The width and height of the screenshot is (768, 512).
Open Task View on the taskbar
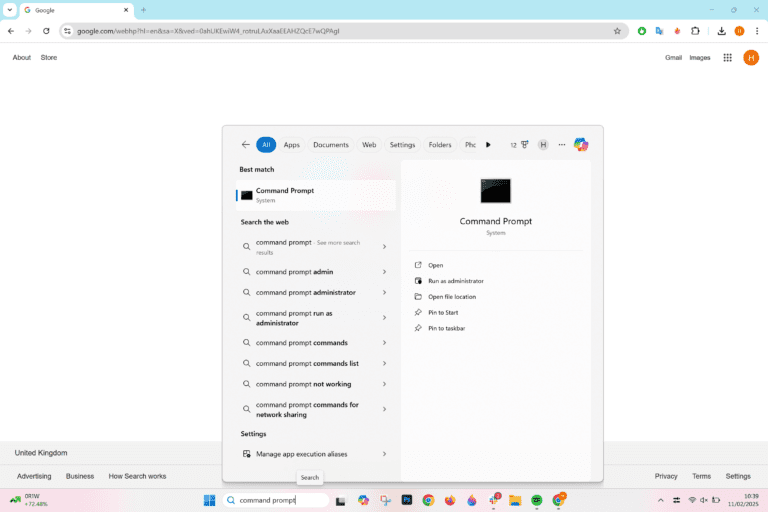(x=340, y=500)
